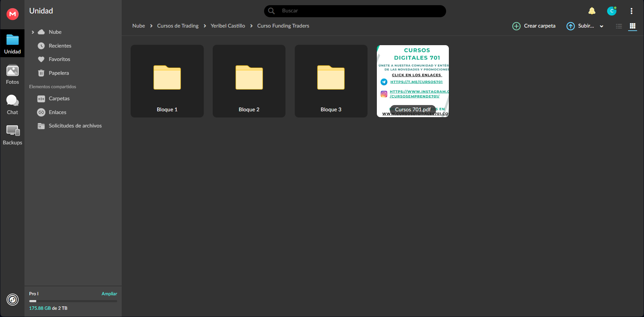Click the 175.88 GB storage text
644x317 pixels.
pos(40,308)
